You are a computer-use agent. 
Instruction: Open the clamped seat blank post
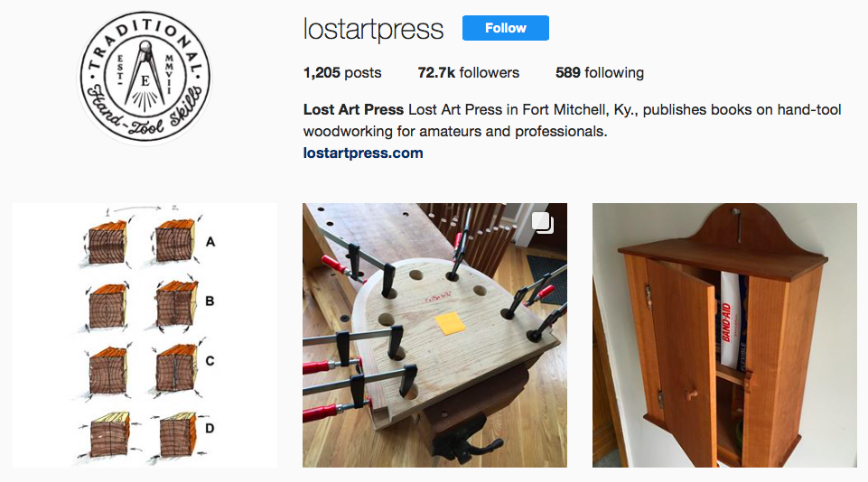point(434,336)
